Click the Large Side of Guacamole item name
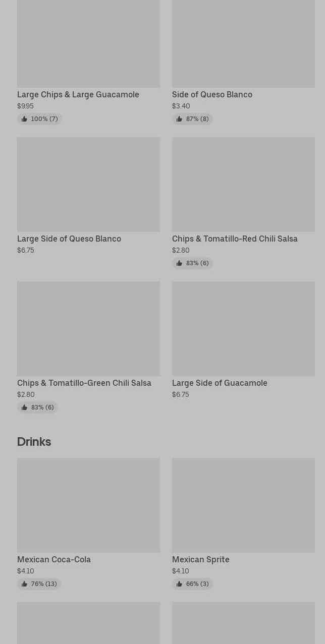 click(x=220, y=383)
